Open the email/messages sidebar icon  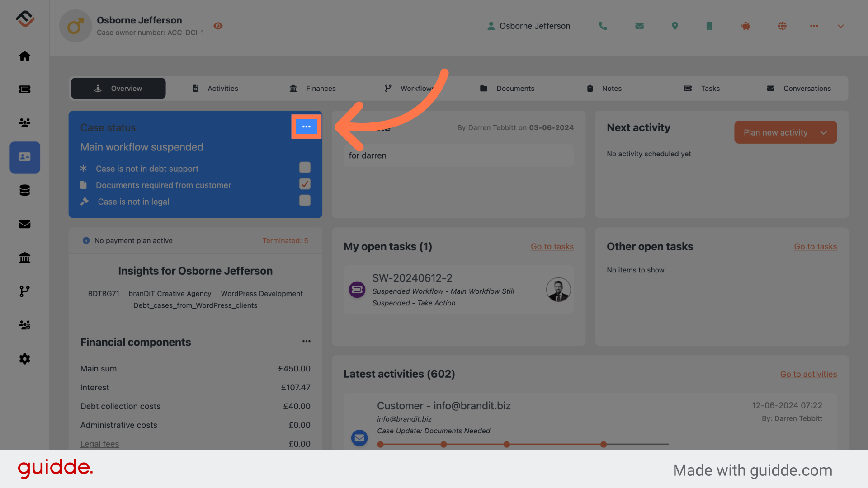(24, 224)
